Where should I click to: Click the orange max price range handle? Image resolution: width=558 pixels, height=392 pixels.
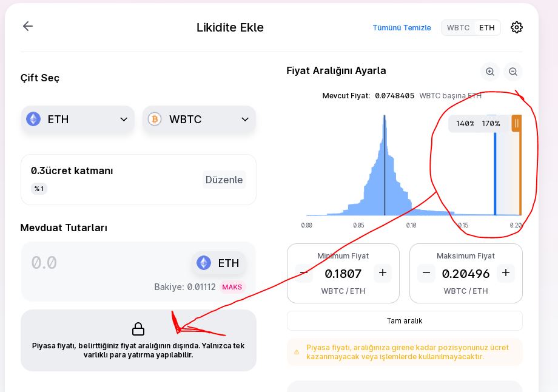516,123
